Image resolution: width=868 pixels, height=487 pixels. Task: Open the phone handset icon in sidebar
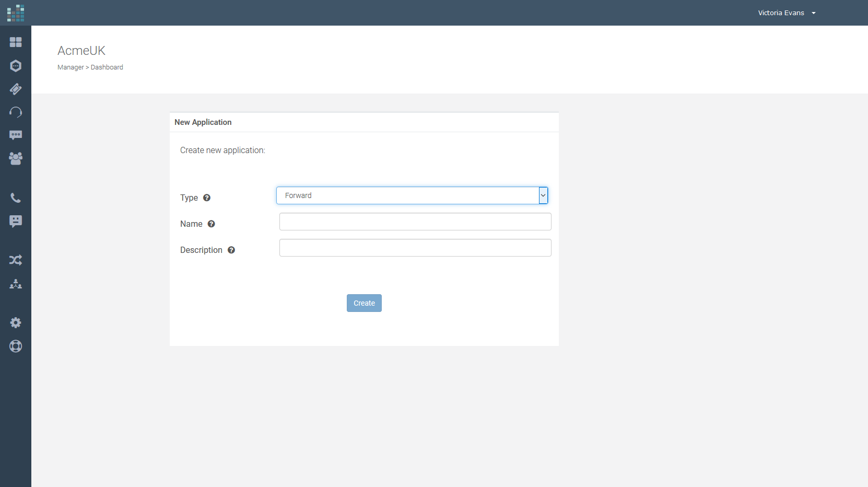16,198
